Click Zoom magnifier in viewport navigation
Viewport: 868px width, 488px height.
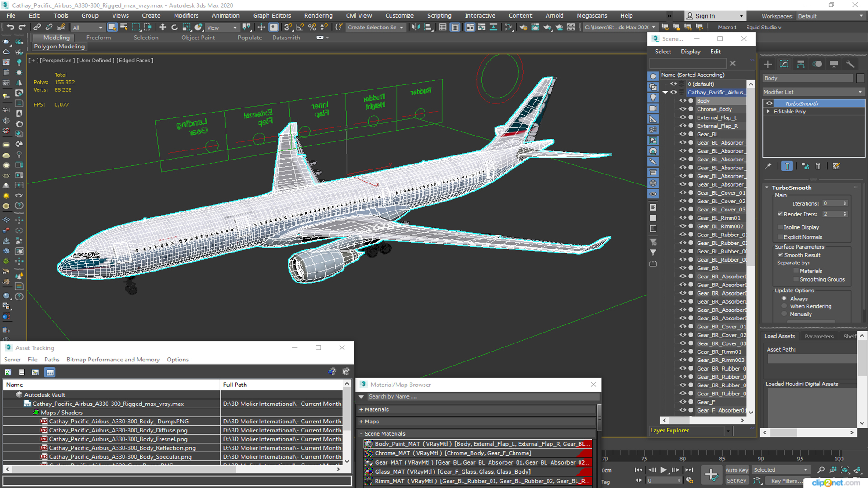coord(821,470)
